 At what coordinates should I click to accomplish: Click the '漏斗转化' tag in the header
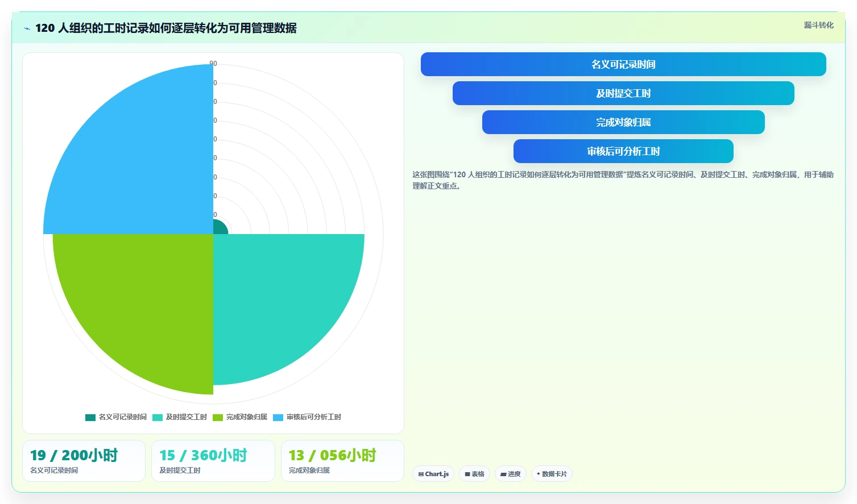tap(818, 25)
